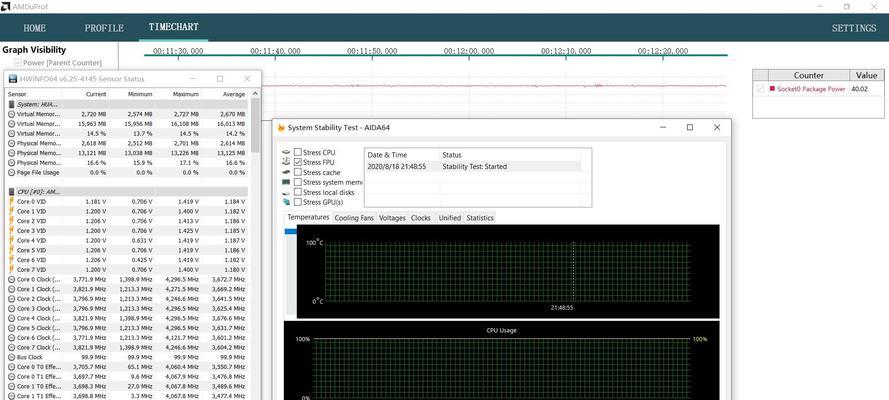Image resolution: width=889 pixels, height=400 pixels.
Task: Click the Stress system memory icon
Action: click(286, 182)
